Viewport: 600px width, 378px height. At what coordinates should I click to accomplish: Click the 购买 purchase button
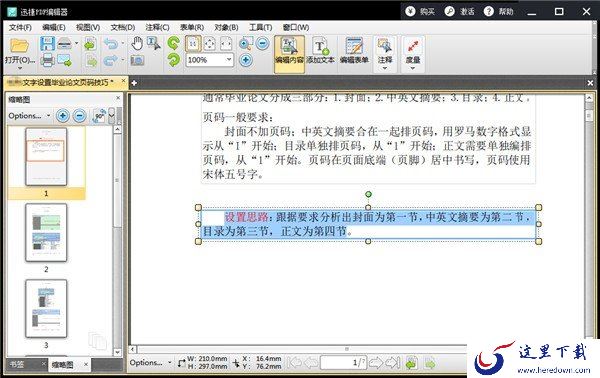[x=420, y=11]
